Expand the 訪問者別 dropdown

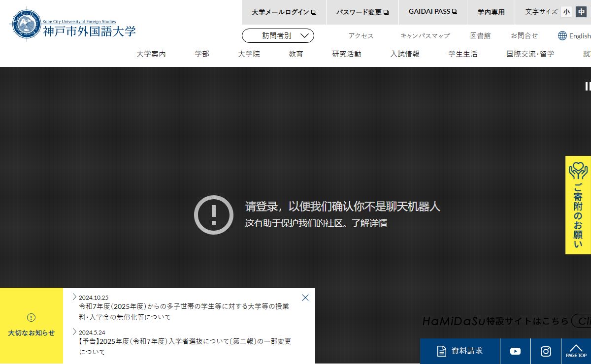[278, 35]
